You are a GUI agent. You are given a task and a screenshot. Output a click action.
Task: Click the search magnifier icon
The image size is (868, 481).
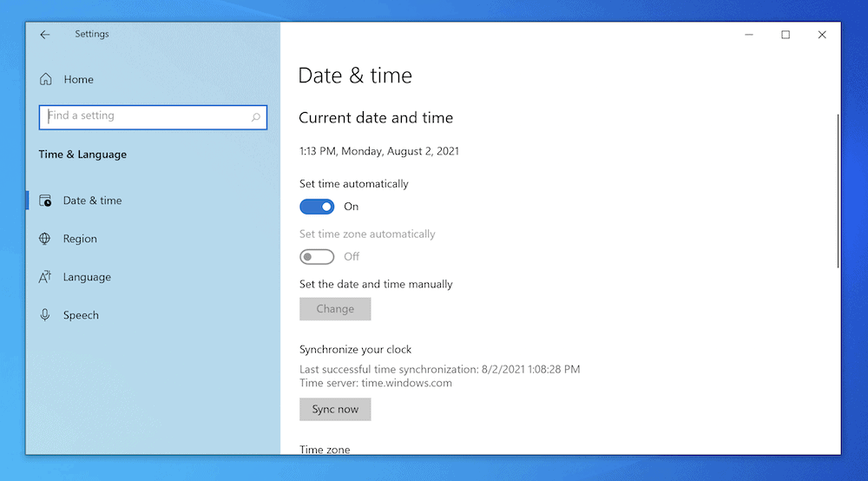pos(256,117)
